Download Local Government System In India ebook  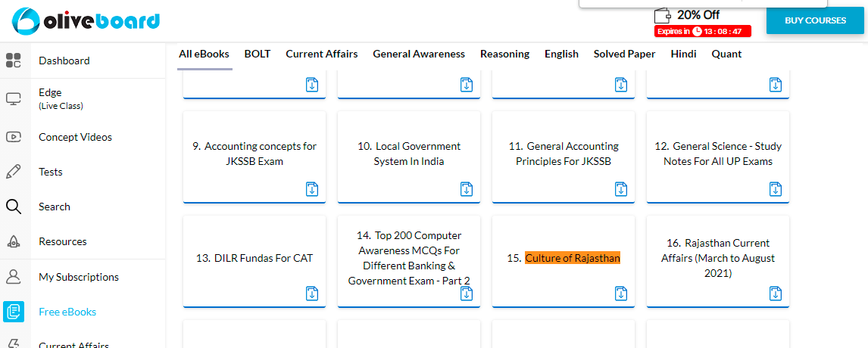[x=467, y=189]
